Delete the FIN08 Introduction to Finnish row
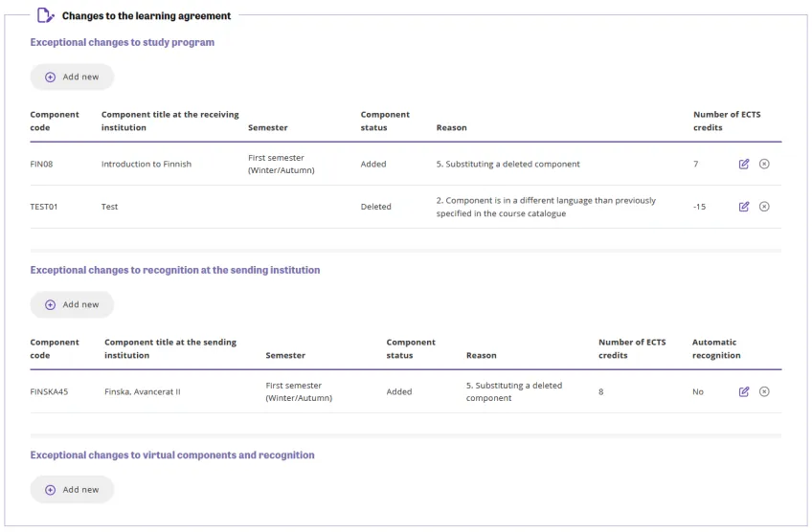 click(x=764, y=164)
